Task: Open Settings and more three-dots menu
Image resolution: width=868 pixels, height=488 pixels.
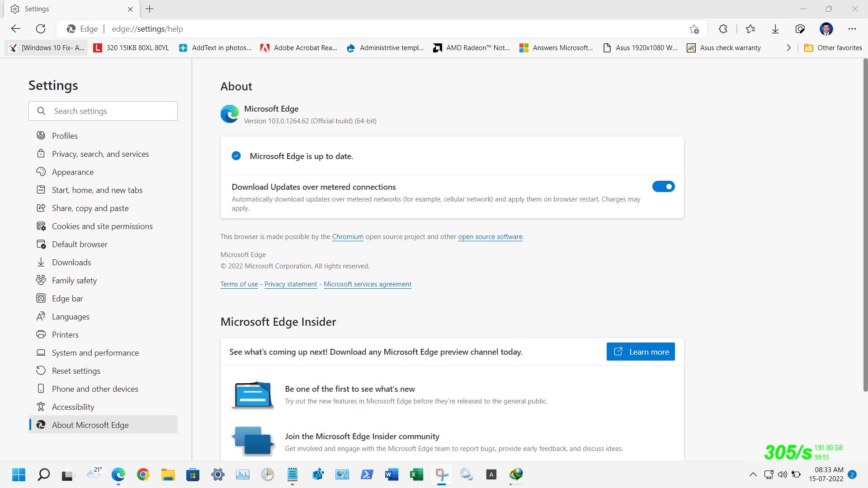Action: [x=852, y=29]
